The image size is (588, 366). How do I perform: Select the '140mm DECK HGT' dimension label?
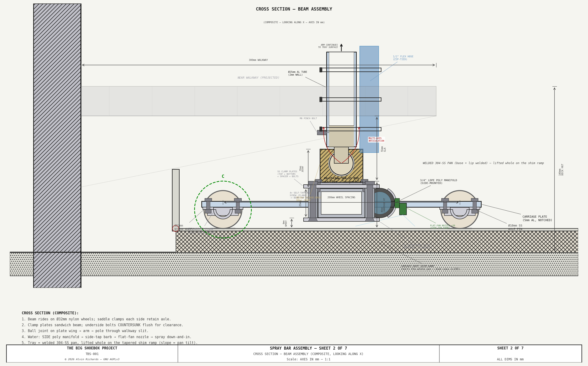(561, 169)
